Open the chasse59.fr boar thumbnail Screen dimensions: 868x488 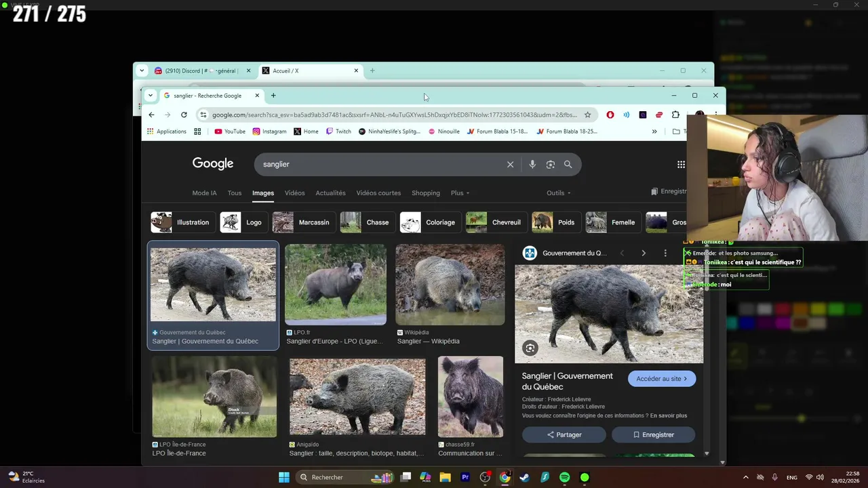pyautogui.click(x=471, y=396)
